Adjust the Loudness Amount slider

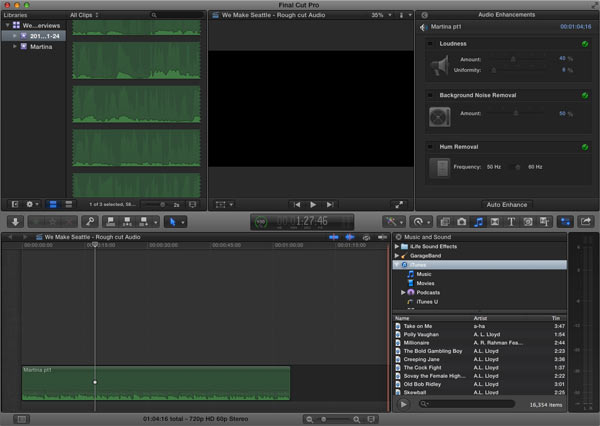(515, 59)
